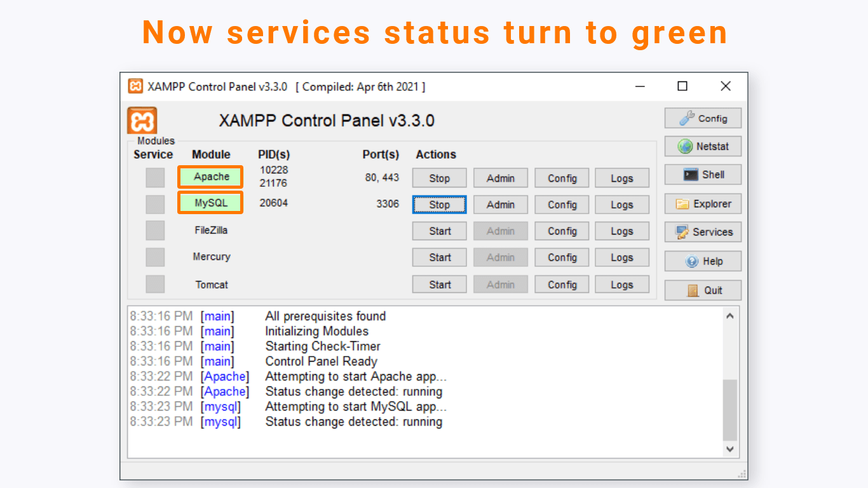Click log line 'All prerequisites found'
This screenshot has width=868, height=488.
click(x=325, y=316)
